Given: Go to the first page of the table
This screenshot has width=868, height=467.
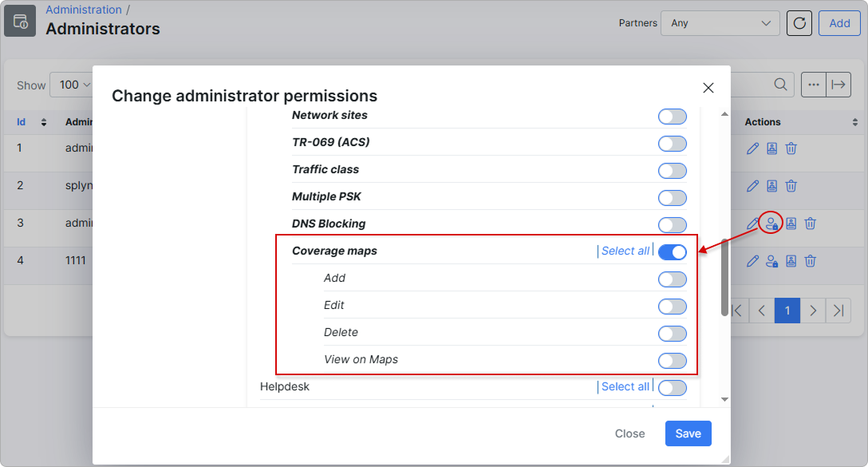Looking at the screenshot, I should click(x=738, y=311).
